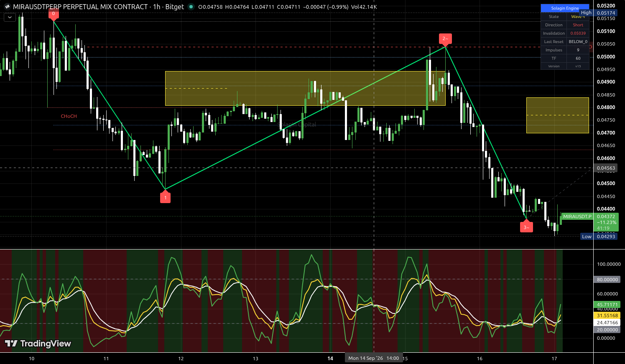This screenshot has width=625, height=364.
Task: Click the green market status dot
Action: tap(191, 7)
